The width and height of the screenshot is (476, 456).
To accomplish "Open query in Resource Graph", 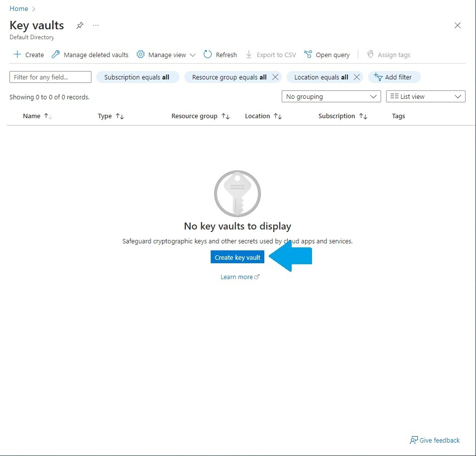I will pos(327,55).
